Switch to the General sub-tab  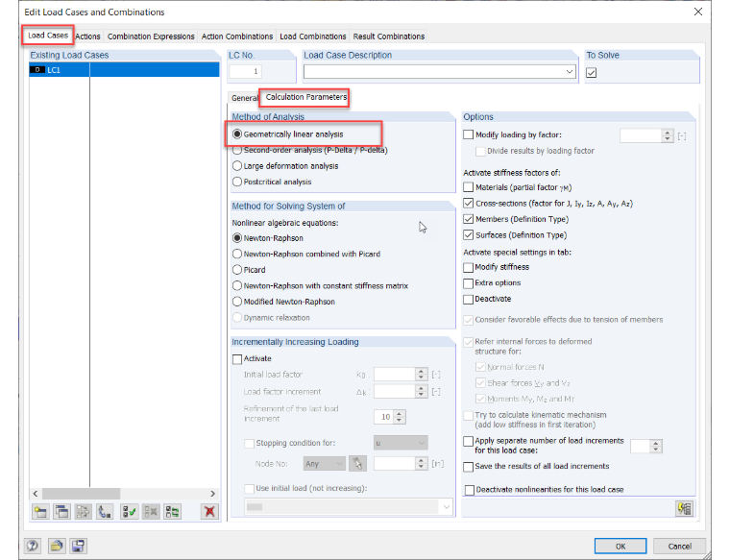[x=244, y=98]
